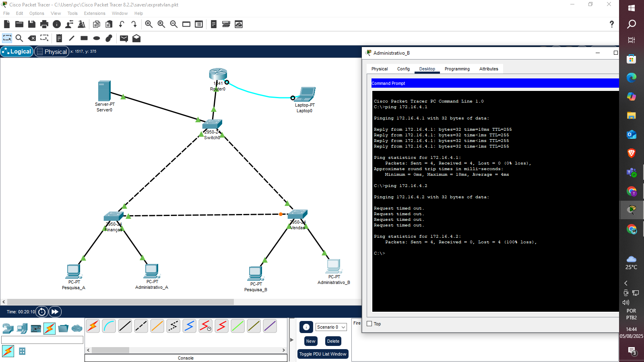Open the Extensions menu
This screenshot has height=362, width=644.
(95, 13)
